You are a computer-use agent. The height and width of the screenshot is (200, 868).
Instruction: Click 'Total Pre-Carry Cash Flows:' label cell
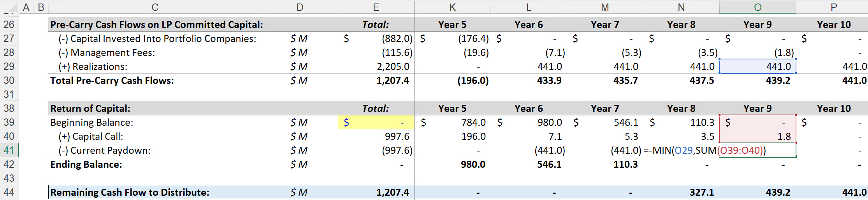[155, 80]
